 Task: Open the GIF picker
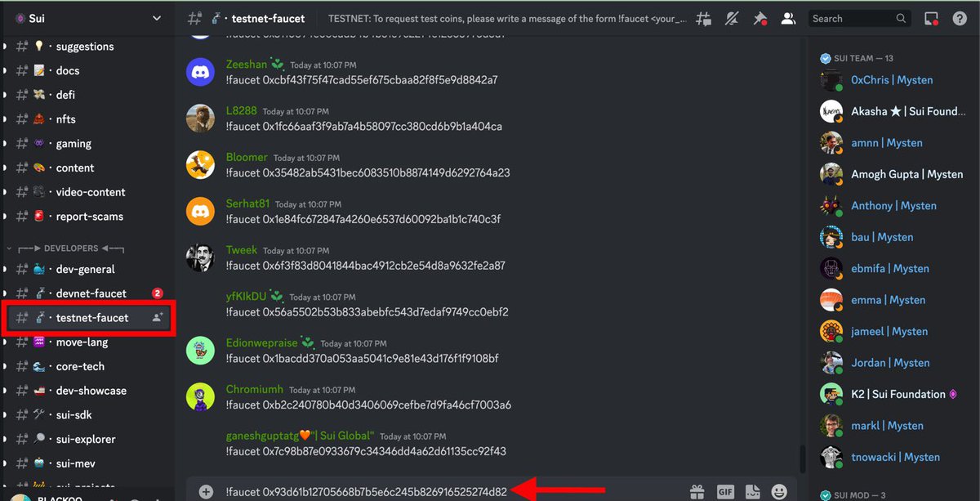[x=725, y=491]
